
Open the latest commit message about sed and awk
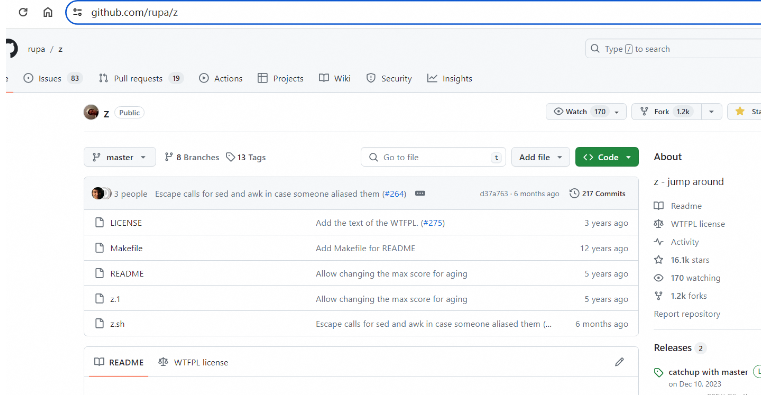pyautogui.click(x=267, y=194)
